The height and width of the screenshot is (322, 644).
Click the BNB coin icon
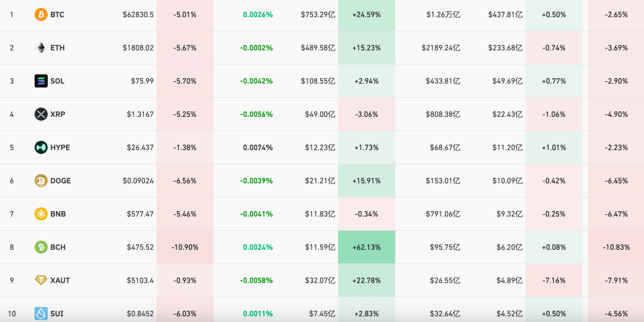click(x=41, y=214)
